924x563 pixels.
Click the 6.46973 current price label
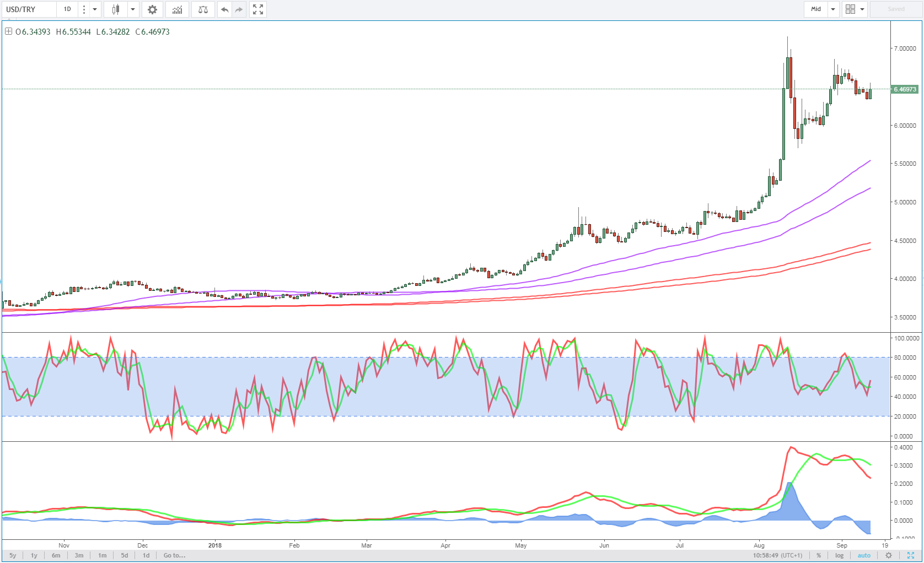(x=905, y=89)
